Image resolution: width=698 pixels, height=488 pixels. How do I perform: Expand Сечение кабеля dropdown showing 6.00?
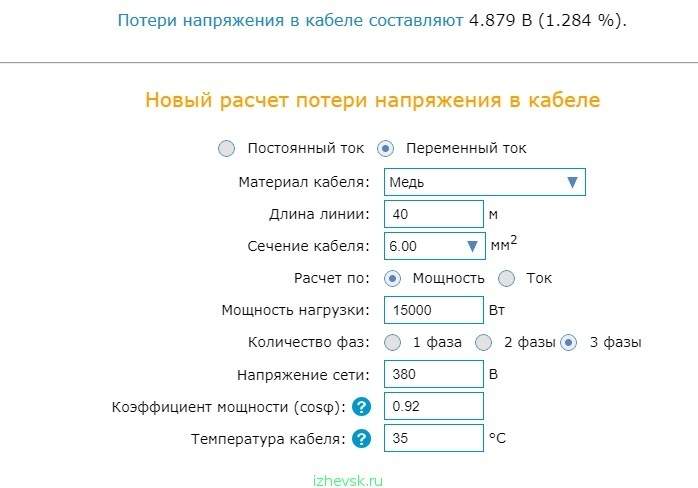(x=434, y=246)
